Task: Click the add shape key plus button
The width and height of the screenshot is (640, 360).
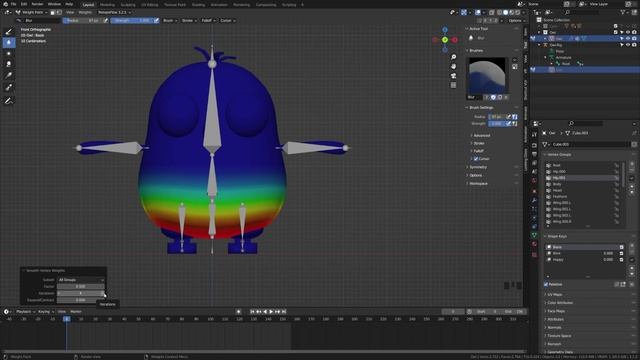Action: 632,246
